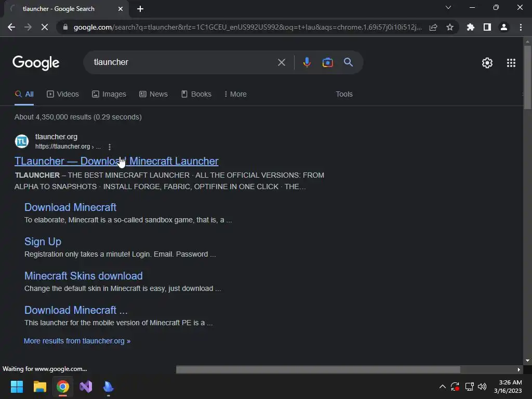The width and height of the screenshot is (532, 399).
Task: Bookmark this tab with the star
Action: click(x=450, y=27)
